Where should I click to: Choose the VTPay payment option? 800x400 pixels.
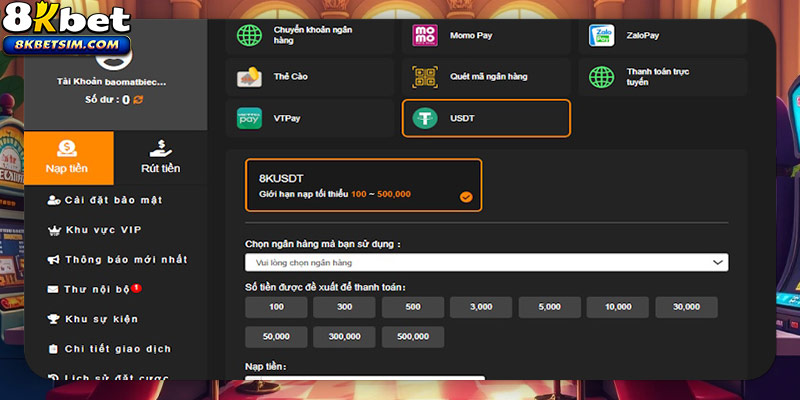point(310,118)
